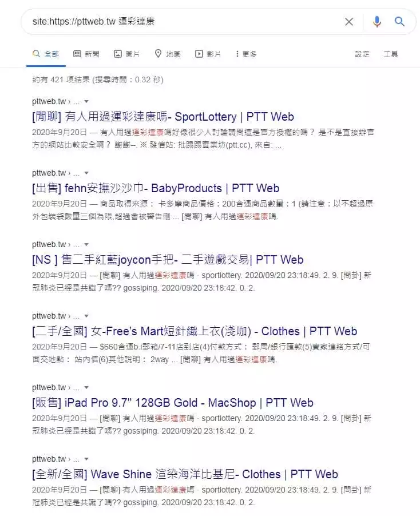Open the 有人用過運彩達康嗎 SportLottery result
The height and width of the screenshot is (516, 420).
click(163, 117)
